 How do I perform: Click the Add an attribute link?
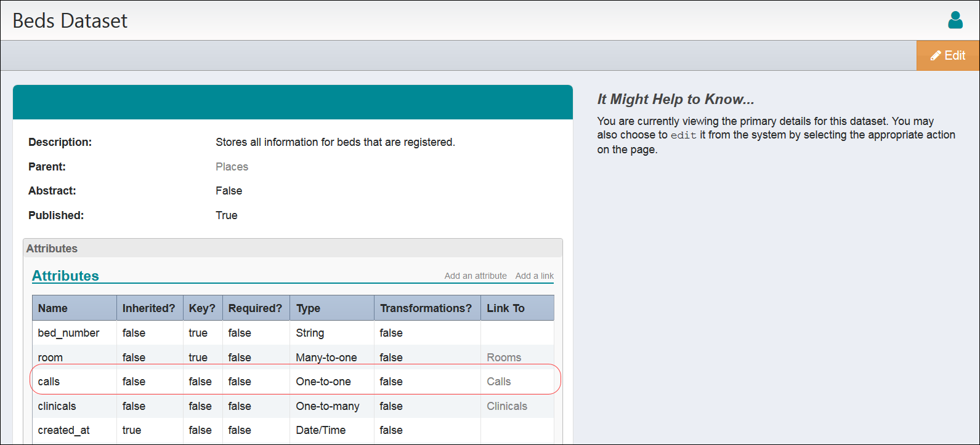tap(476, 276)
